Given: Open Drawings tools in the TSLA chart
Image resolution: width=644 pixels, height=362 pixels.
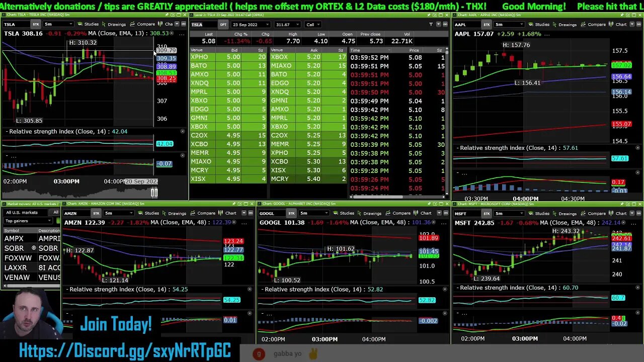Looking at the screenshot, I should coord(113,24).
